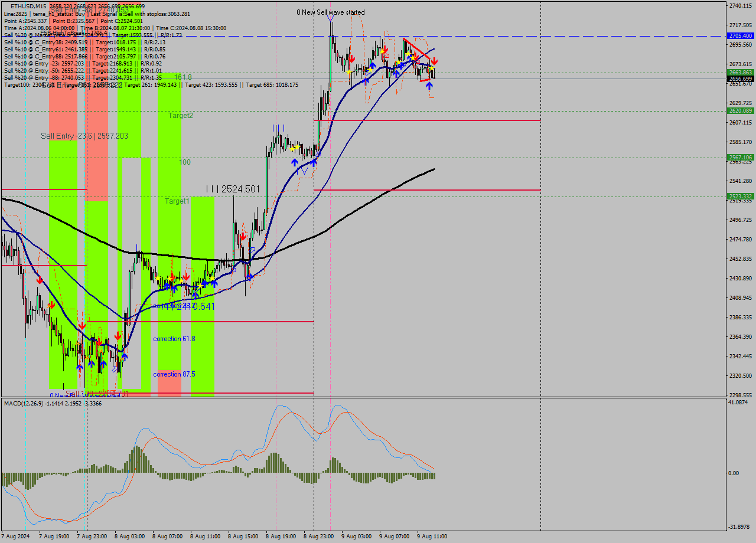Click the blue buy arrow below the 8 Aug 23:00 rally

coord(314,162)
